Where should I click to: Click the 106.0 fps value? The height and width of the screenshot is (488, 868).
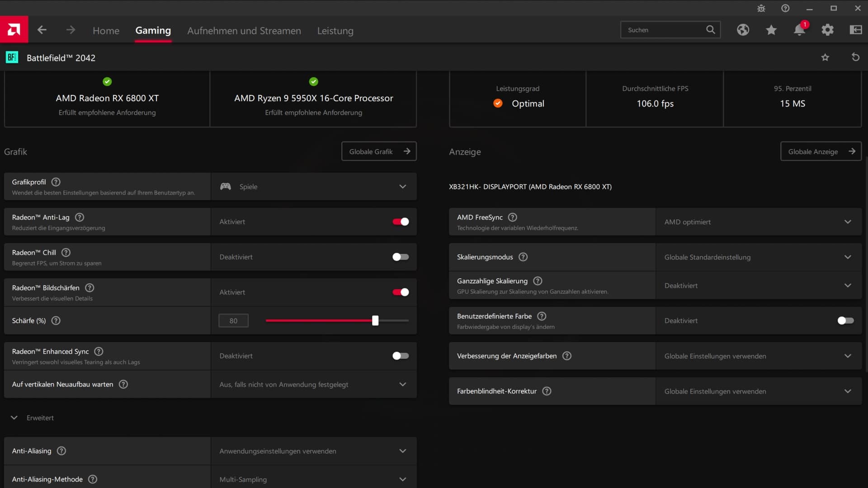click(x=655, y=103)
